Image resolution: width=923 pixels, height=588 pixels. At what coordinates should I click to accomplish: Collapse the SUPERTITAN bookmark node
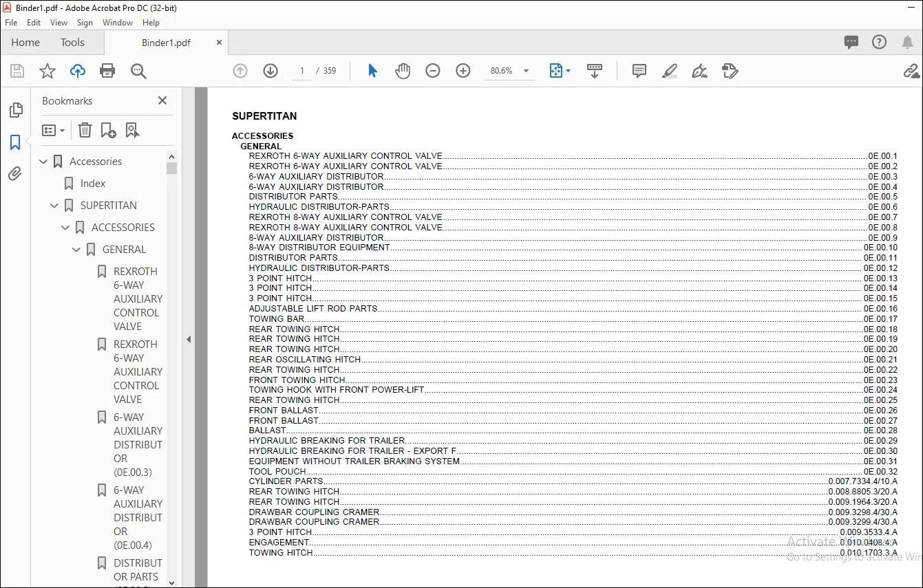point(55,206)
